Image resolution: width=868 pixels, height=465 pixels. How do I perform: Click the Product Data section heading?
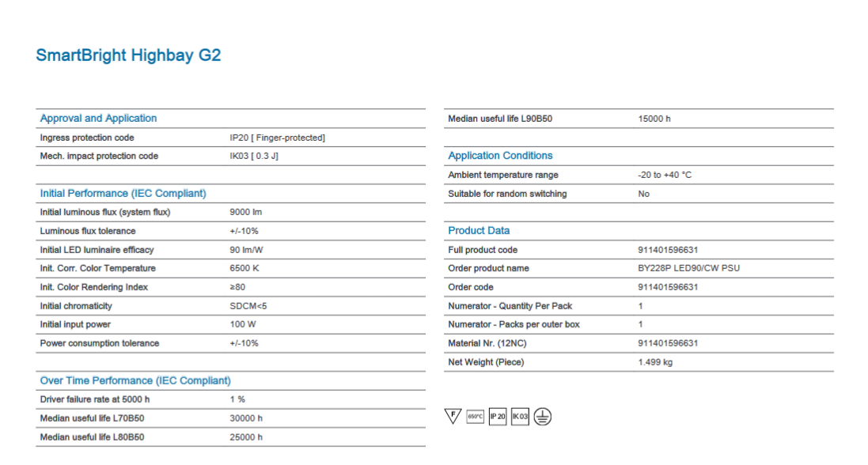(479, 231)
